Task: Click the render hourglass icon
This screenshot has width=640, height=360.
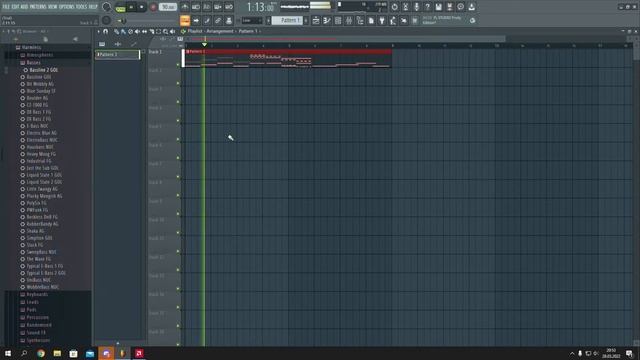Action: pyautogui.click(x=405, y=7)
